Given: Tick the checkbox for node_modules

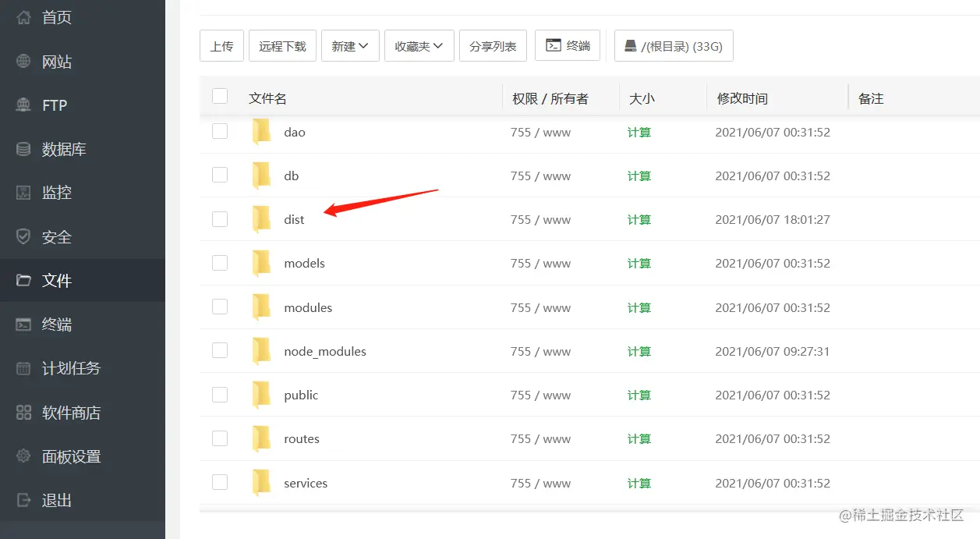Looking at the screenshot, I should [x=220, y=351].
